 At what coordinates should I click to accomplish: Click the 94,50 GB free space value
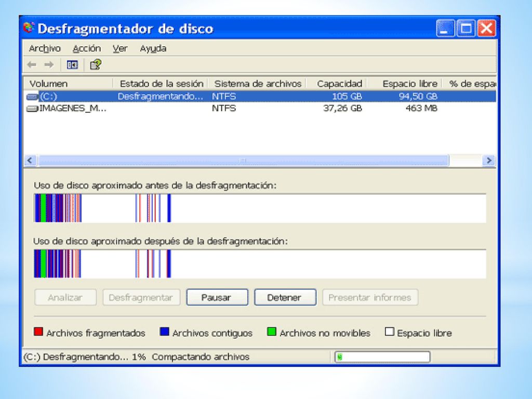point(418,96)
